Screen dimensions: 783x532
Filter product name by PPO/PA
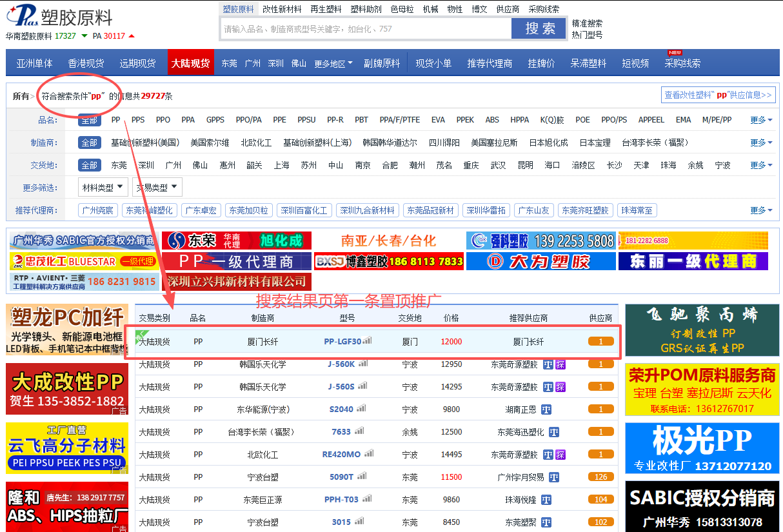248,120
